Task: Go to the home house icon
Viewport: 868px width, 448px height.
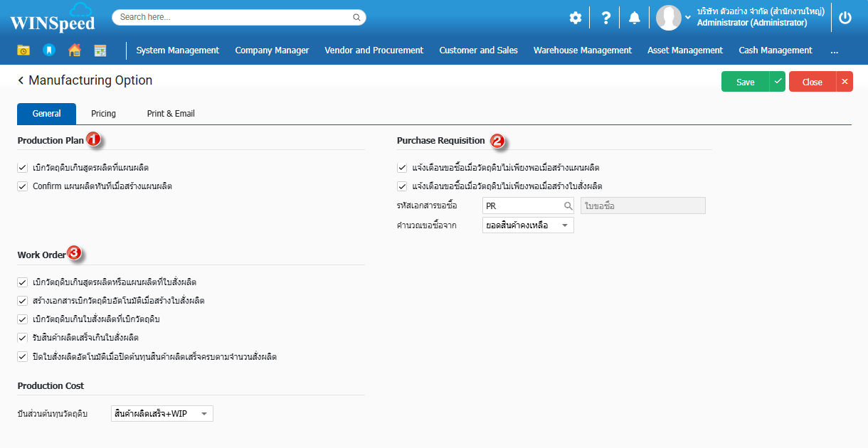Action: tap(74, 50)
